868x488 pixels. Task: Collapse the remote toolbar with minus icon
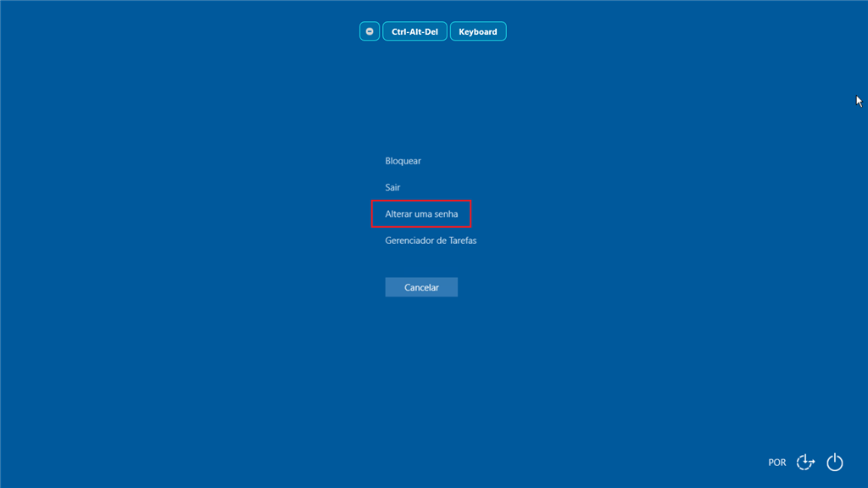coord(370,31)
